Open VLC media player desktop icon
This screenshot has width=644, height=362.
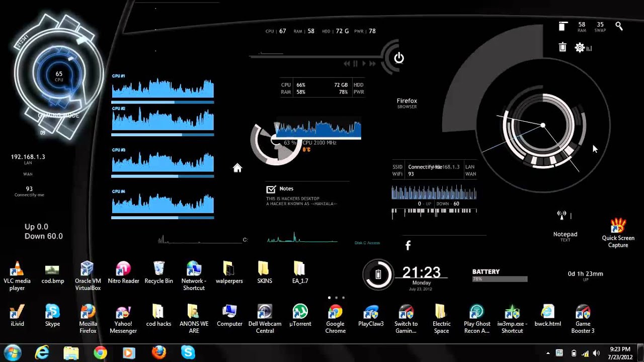tap(17, 277)
